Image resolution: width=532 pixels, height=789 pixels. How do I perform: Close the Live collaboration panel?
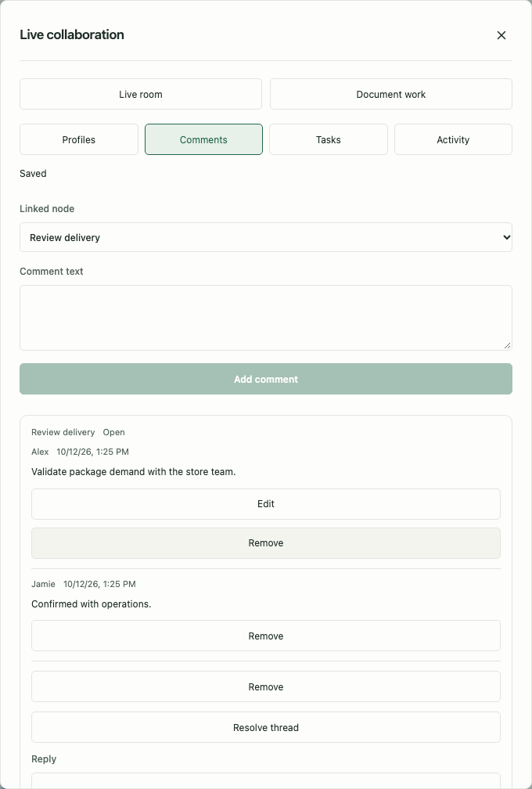point(501,35)
